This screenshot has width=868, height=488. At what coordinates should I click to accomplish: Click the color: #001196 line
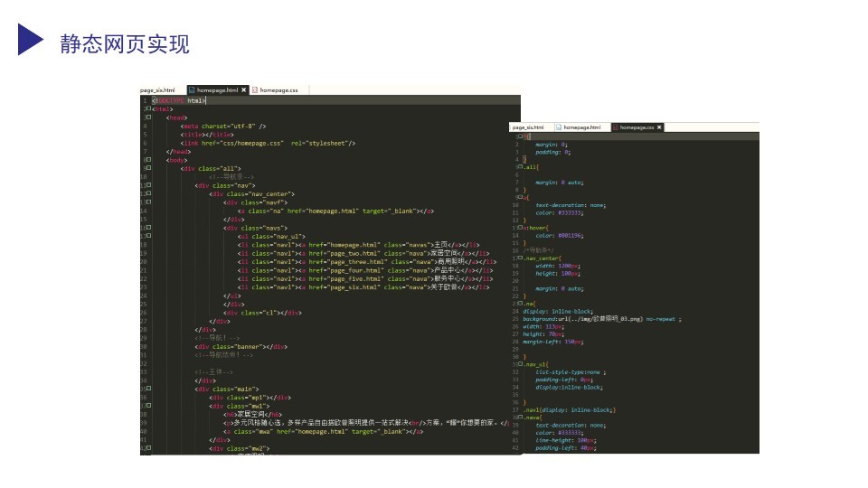tap(560, 235)
